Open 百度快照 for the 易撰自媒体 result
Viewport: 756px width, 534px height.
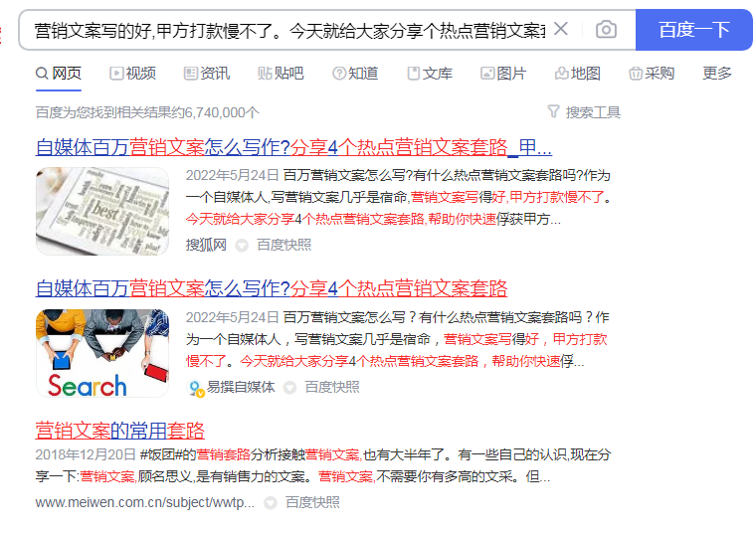[332, 387]
